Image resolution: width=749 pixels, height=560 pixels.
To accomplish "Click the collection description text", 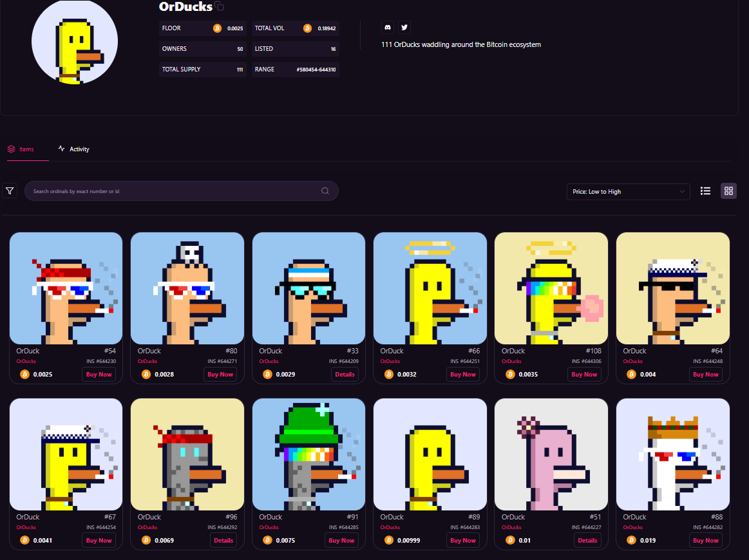I will (x=461, y=44).
